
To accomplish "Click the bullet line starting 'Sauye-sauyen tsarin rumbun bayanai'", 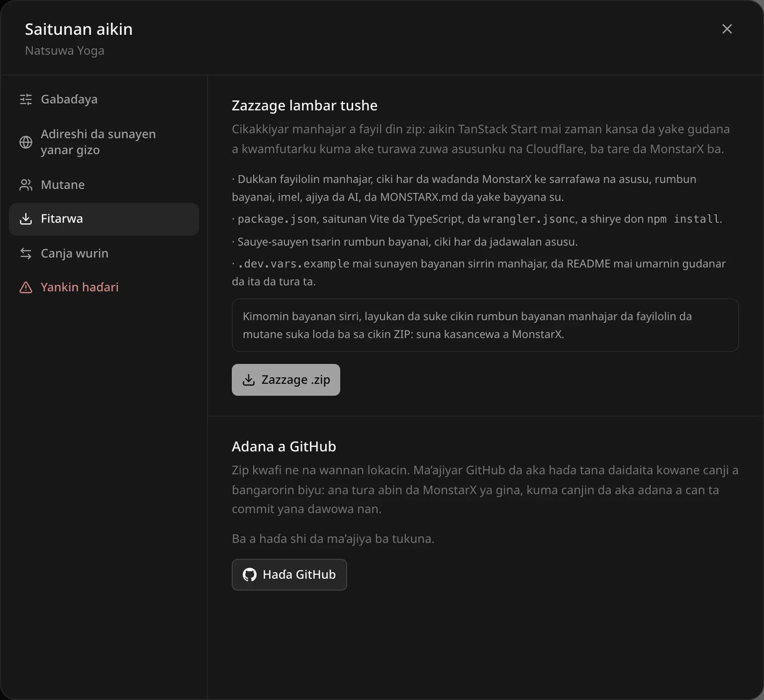I will coord(405,242).
